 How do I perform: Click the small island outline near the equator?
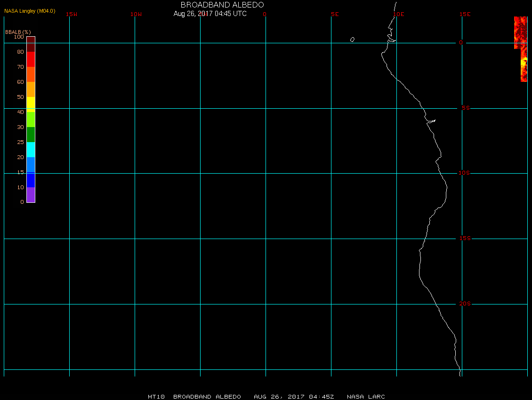point(352,40)
